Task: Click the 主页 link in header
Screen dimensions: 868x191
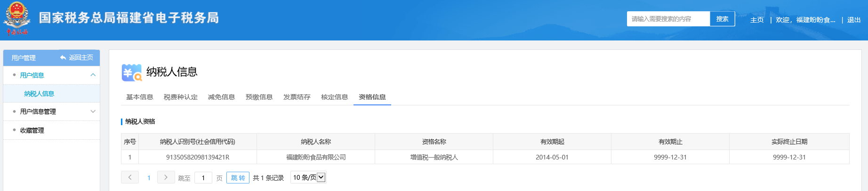Action: click(x=756, y=20)
